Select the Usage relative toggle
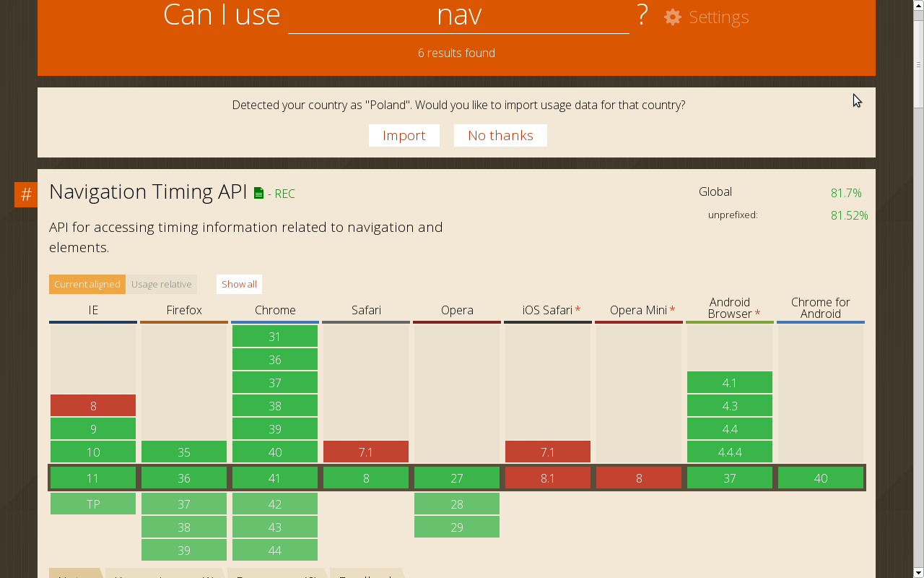 (x=162, y=284)
